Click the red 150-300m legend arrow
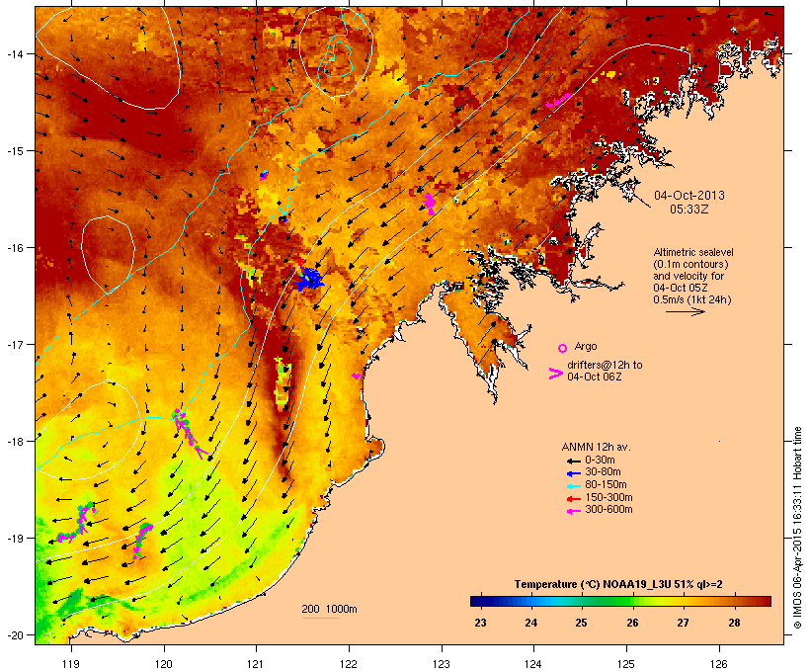The width and height of the screenshot is (810, 672). point(574,499)
